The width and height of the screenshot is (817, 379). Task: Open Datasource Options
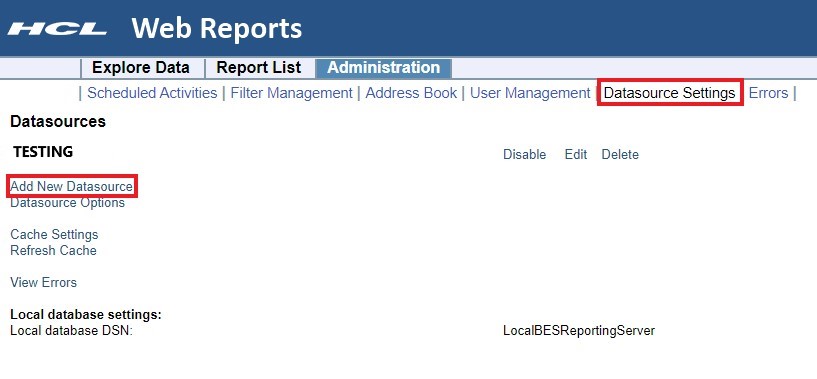[x=68, y=202]
